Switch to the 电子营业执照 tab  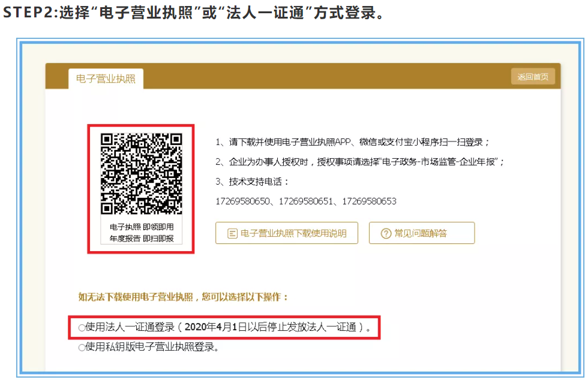106,79
